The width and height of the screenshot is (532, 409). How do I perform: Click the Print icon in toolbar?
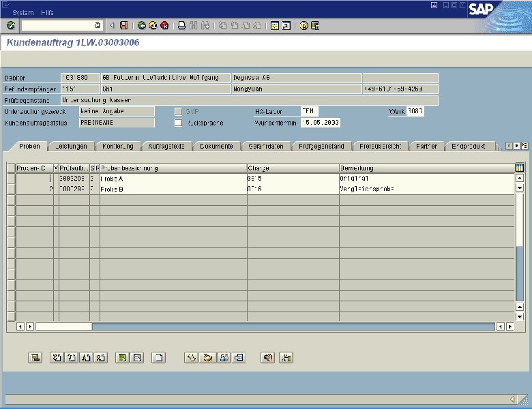182,25
